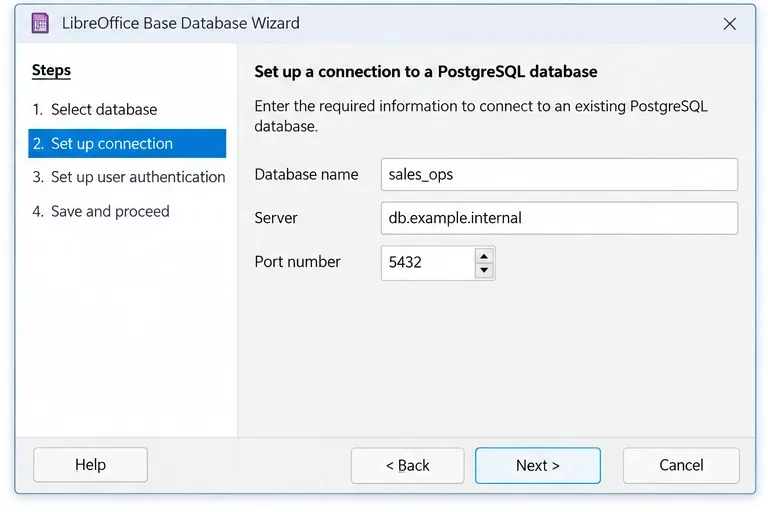Click the LibreOffice Base icon in title bar
This screenshot has height=512, width=768.
coord(40,23)
